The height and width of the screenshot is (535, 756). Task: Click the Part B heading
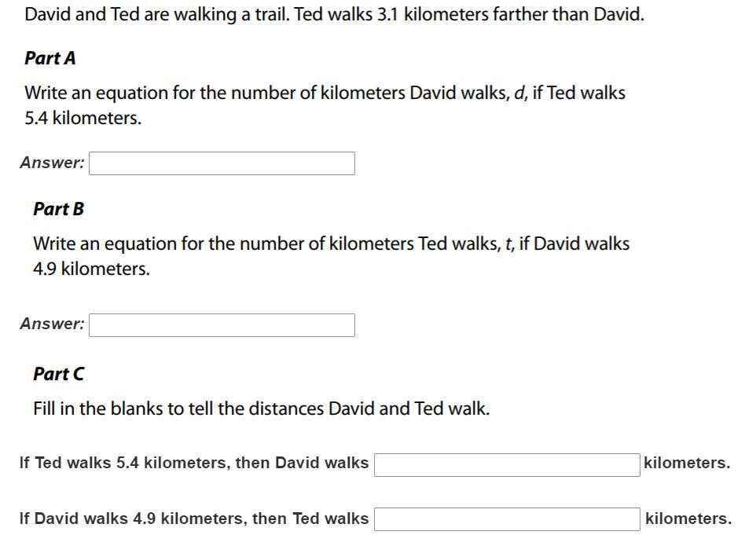pyautogui.click(x=58, y=209)
